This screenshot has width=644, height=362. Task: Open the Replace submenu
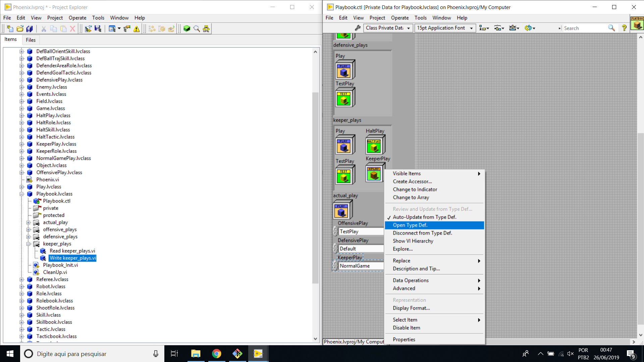click(x=434, y=261)
